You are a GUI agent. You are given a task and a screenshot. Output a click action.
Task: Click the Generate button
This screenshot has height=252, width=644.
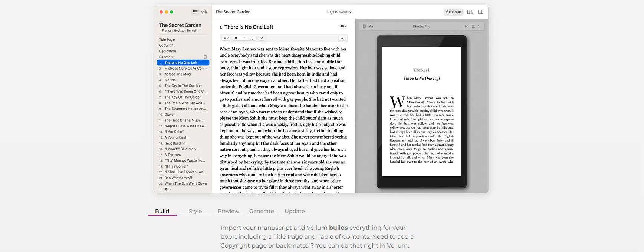pos(453,12)
